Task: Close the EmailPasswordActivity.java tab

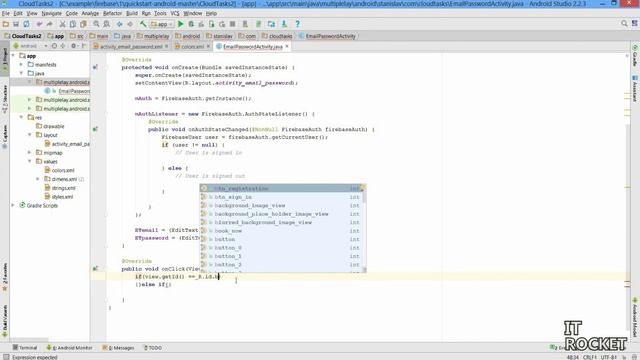Action: coord(287,47)
